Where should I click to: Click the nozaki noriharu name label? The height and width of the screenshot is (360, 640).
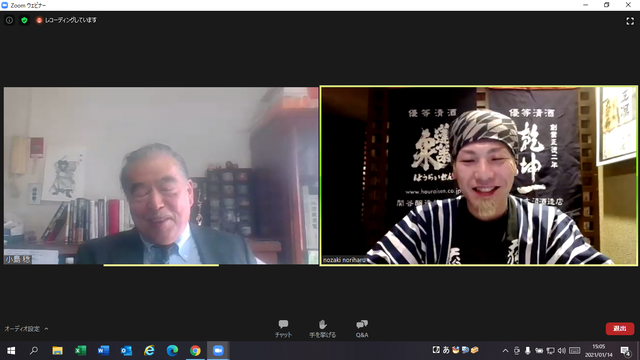click(x=344, y=260)
